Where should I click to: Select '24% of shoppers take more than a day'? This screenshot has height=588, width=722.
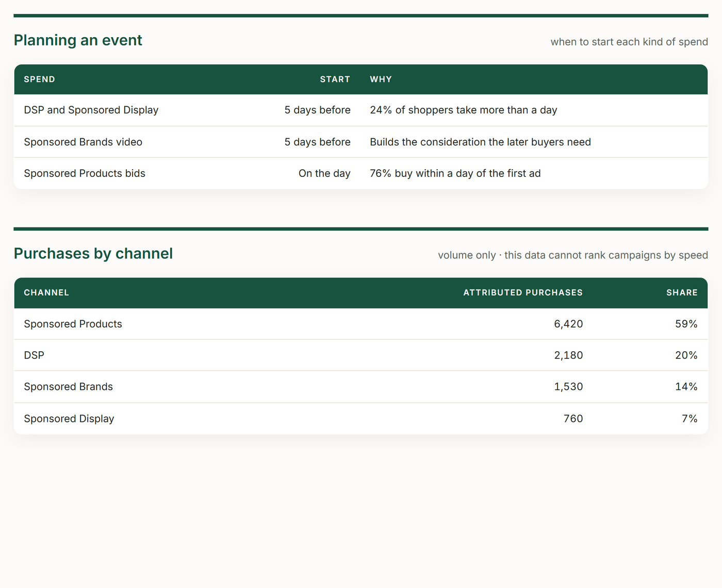point(464,110)
